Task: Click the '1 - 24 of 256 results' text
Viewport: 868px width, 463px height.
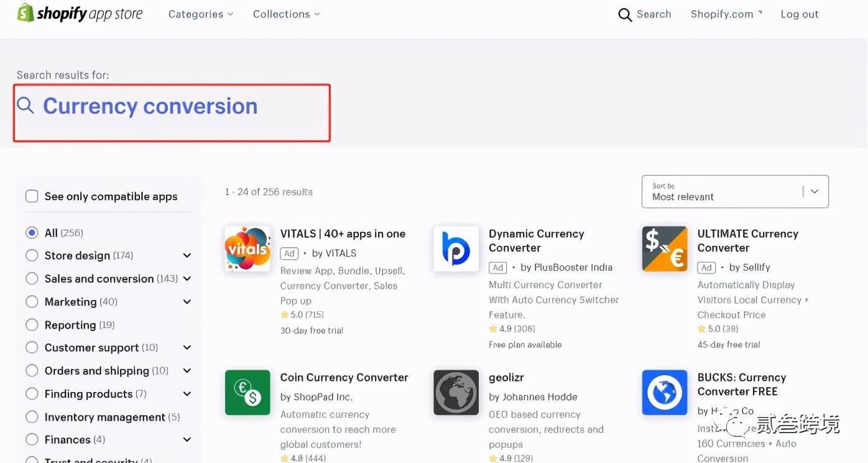Action: pyautogui.click(x=269, y=192)
